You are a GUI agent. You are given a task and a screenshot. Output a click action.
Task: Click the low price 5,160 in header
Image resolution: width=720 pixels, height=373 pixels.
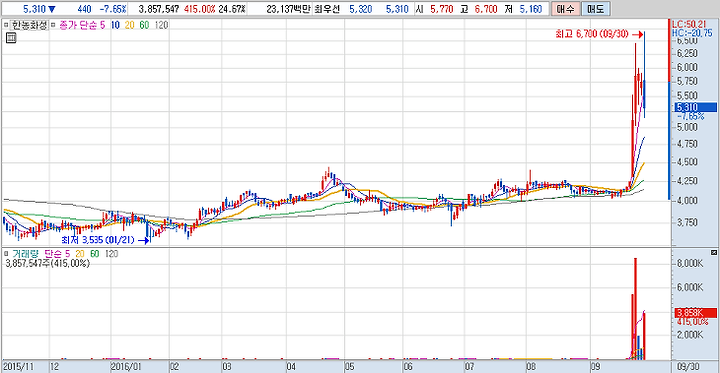[x=531, y=9]
